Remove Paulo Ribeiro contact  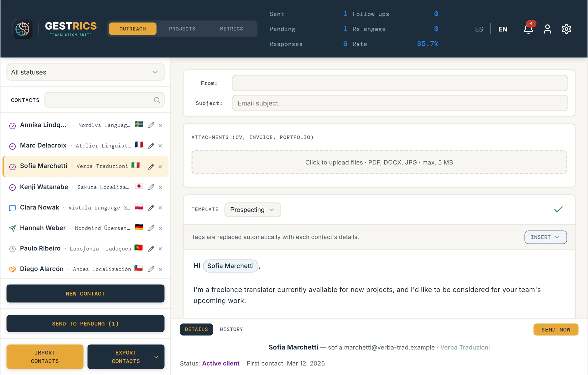[x=160, y=249]
